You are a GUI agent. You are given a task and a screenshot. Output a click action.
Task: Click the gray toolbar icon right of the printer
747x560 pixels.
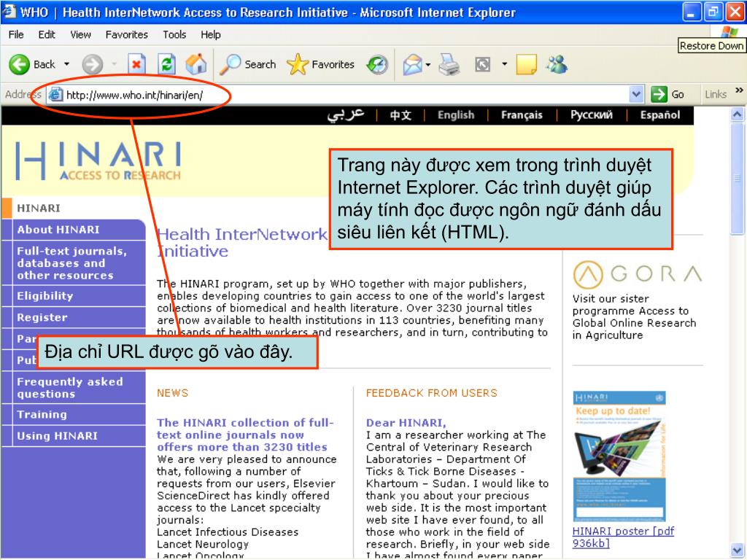pos(483,64)
